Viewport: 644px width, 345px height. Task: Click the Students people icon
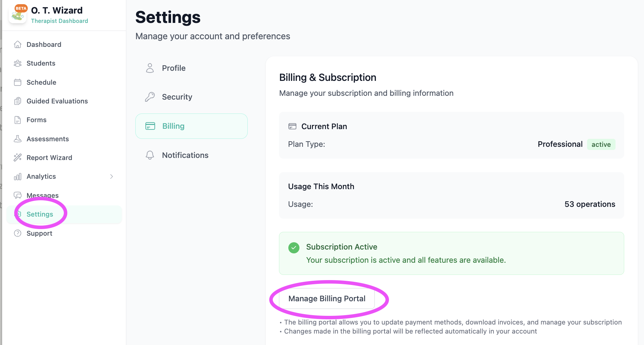point(18,63)
